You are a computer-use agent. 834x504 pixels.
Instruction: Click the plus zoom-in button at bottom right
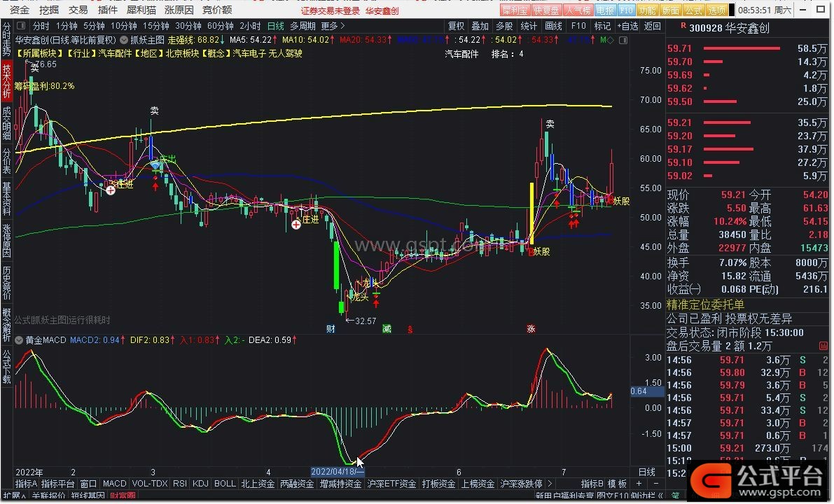coord(639,483)
